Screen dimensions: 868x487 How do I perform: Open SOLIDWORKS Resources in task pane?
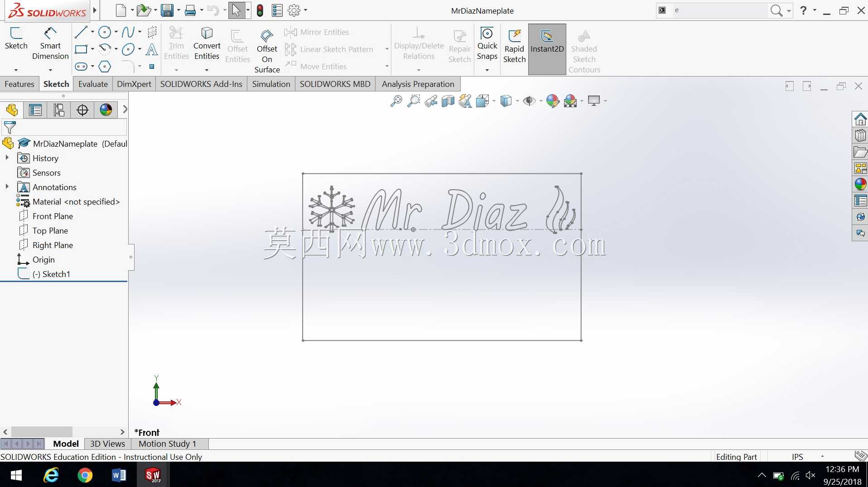click(860, 119)
